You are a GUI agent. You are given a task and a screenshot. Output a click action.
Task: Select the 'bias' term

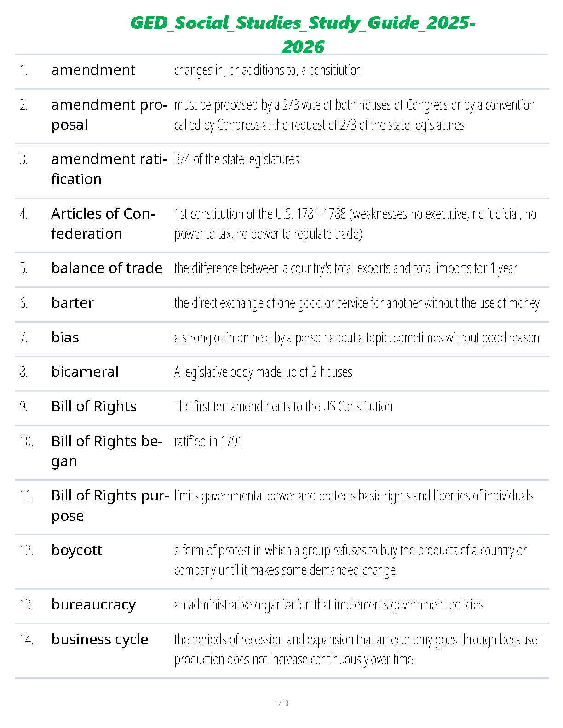65,337
